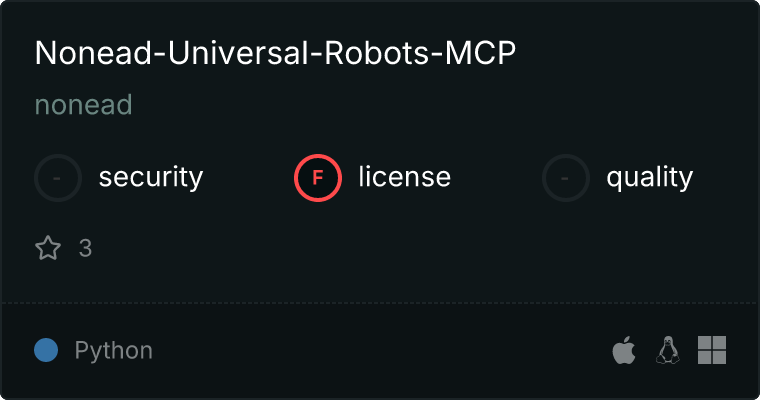This screenshot has height=400, width=760.
Task: Click the dash inside the quality circle
Action: [565, 178]
